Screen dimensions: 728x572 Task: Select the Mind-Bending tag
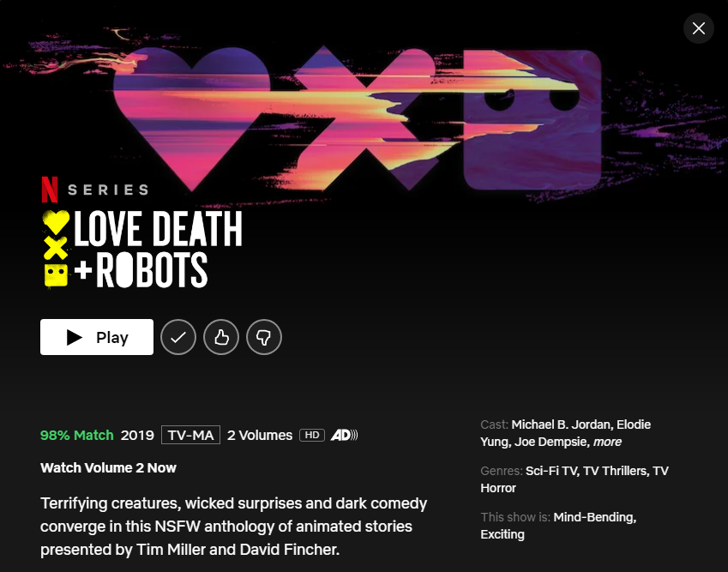click(x=595, y=517)
